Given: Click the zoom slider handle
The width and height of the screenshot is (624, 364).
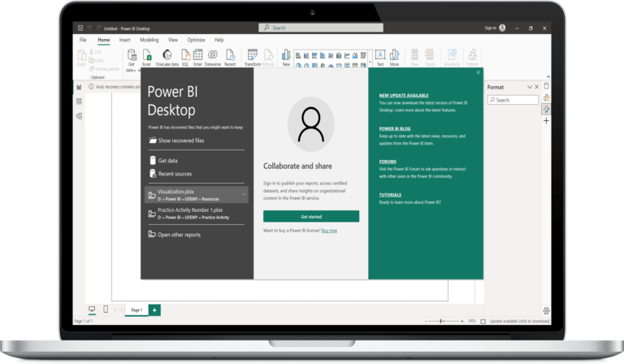Looking at the screenshot, I should point(441,321).
